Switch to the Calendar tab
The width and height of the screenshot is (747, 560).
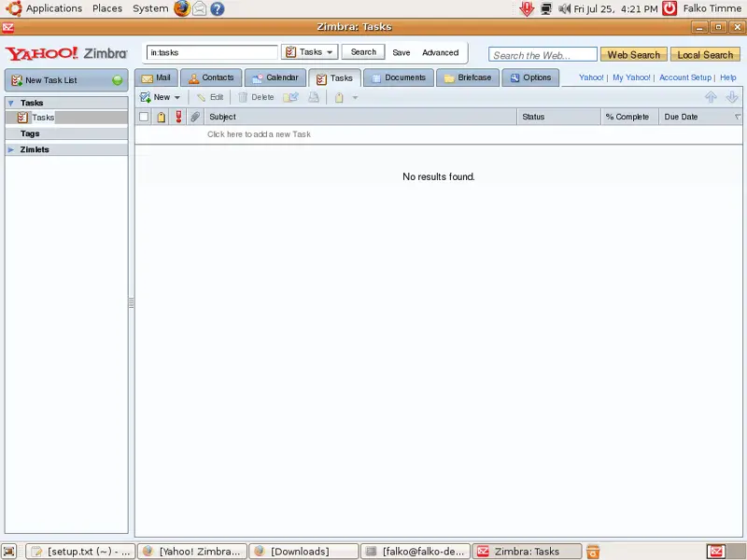pyautogui.click(x=275, y=77)
